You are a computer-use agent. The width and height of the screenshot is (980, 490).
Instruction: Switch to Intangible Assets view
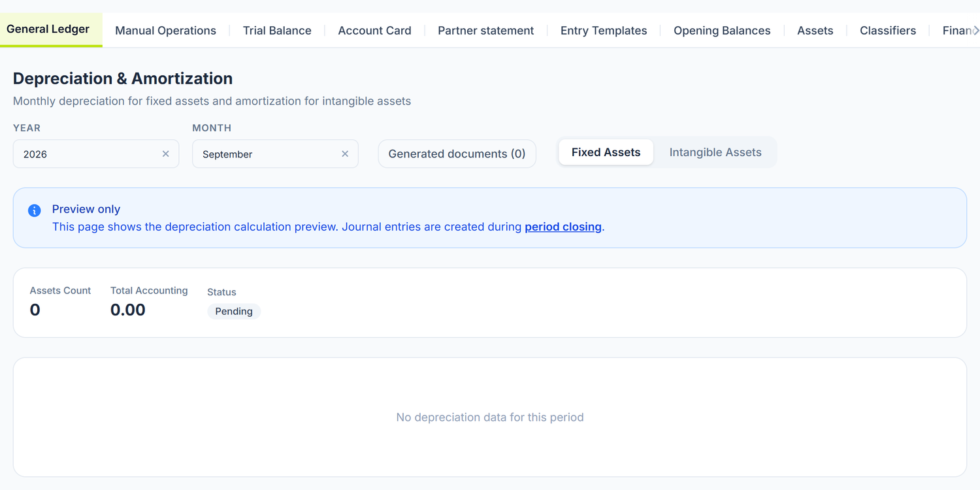click(715, 152)
